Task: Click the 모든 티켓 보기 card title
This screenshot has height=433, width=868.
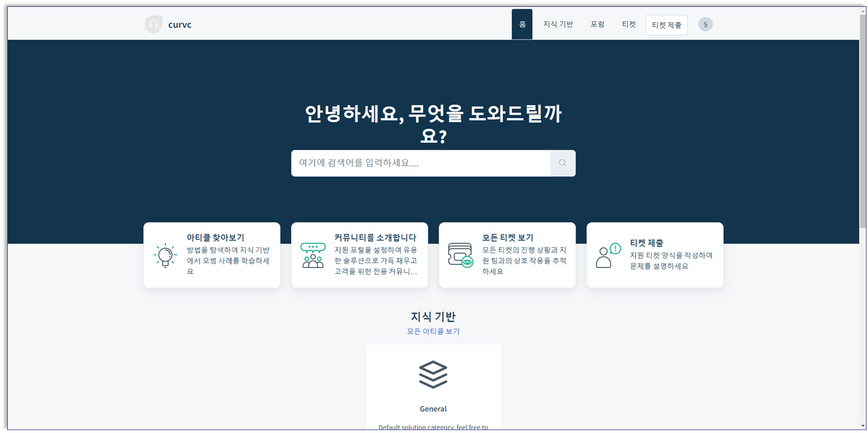Action: 508,238
